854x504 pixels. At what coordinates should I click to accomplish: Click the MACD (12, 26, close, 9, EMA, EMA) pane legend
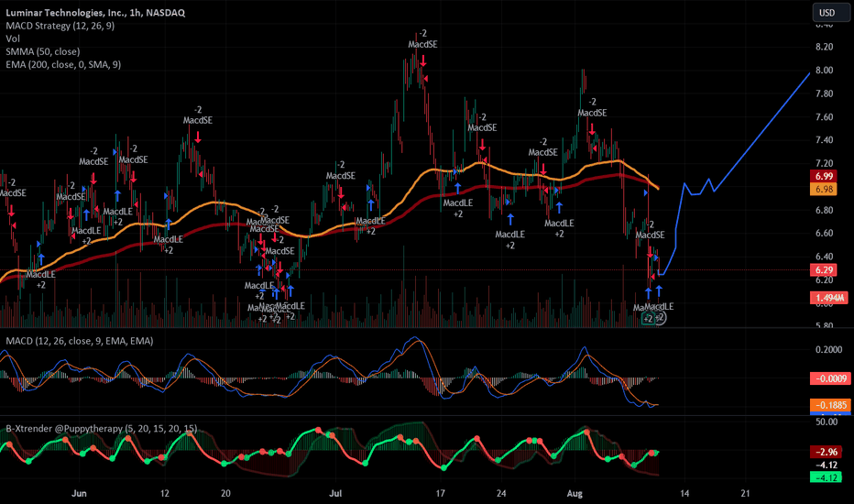tap(80, 341)
